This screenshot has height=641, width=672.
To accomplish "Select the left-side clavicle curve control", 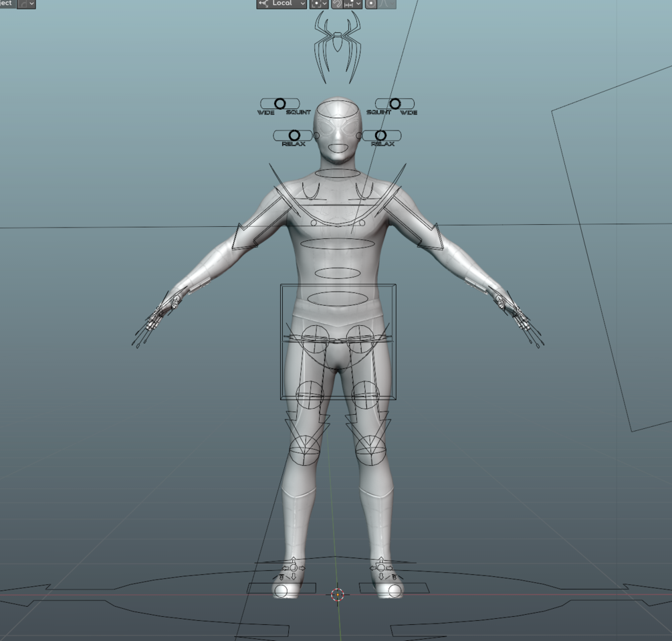I will coord(311,191).
